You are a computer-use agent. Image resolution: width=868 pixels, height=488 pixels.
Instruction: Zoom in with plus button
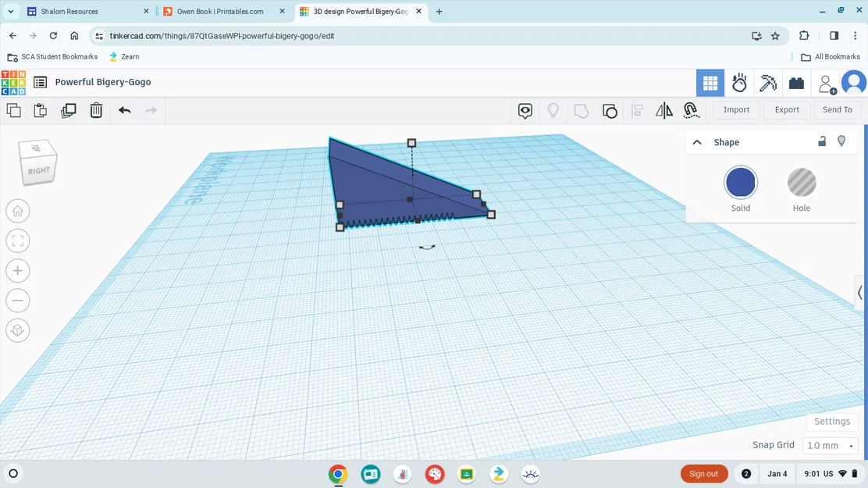(x=18, y=271)
